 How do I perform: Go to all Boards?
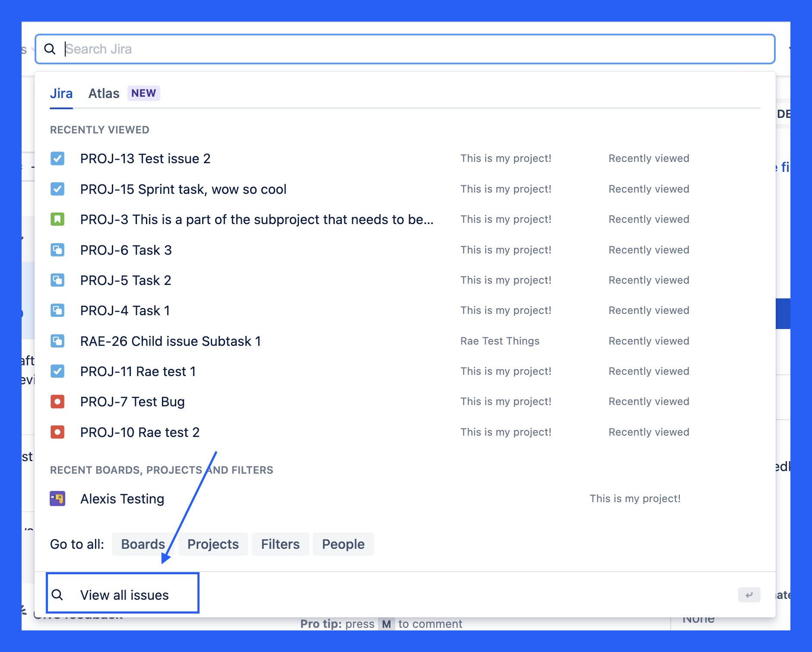143,544
